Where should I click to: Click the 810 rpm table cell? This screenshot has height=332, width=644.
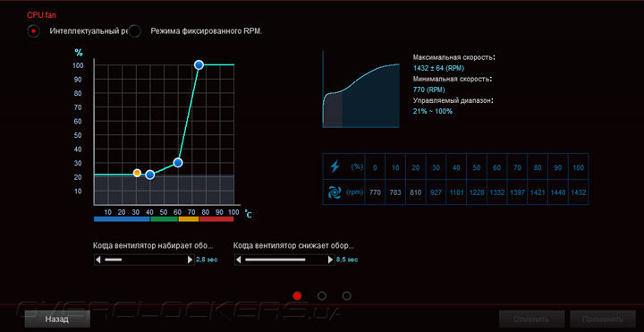(416, 192)
